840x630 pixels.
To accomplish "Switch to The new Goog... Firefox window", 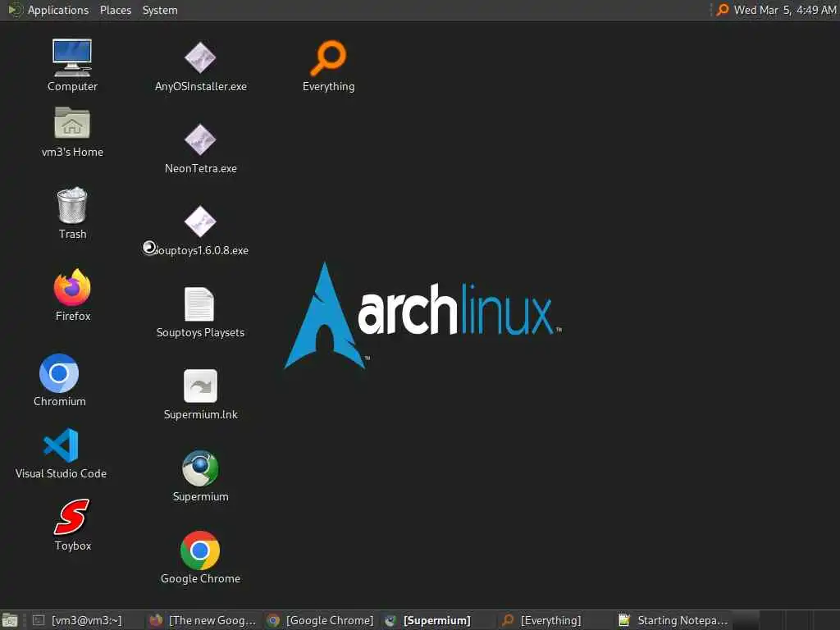I will [x=203, y=620].
